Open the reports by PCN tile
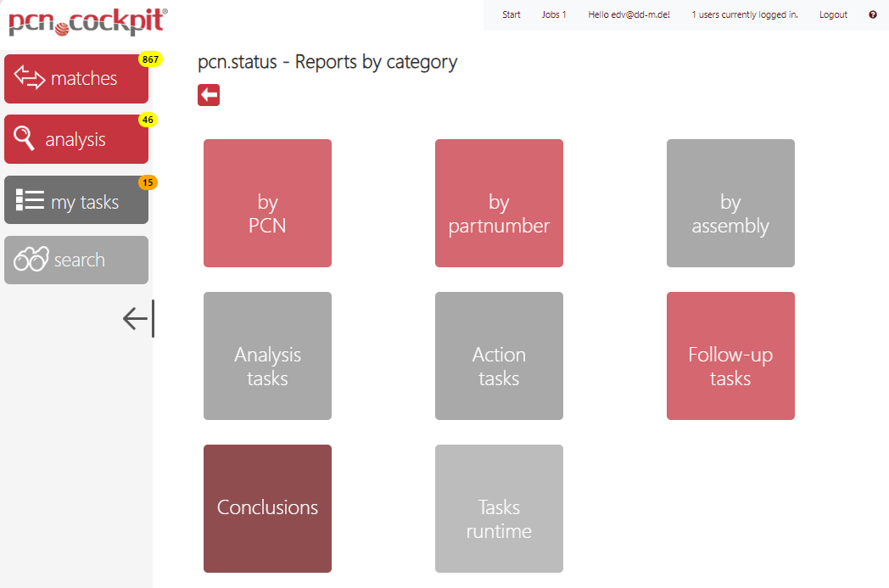Screen dimensions: 889x588 pos(267,204)
